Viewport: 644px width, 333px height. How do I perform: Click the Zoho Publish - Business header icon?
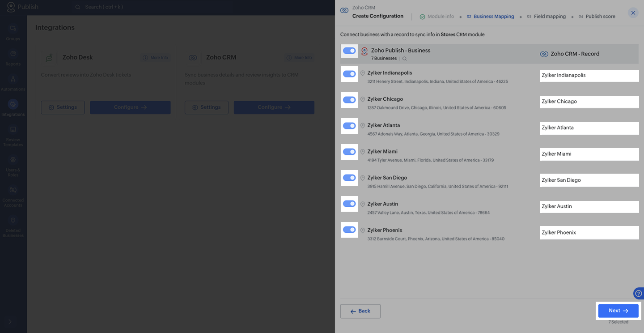364,51
